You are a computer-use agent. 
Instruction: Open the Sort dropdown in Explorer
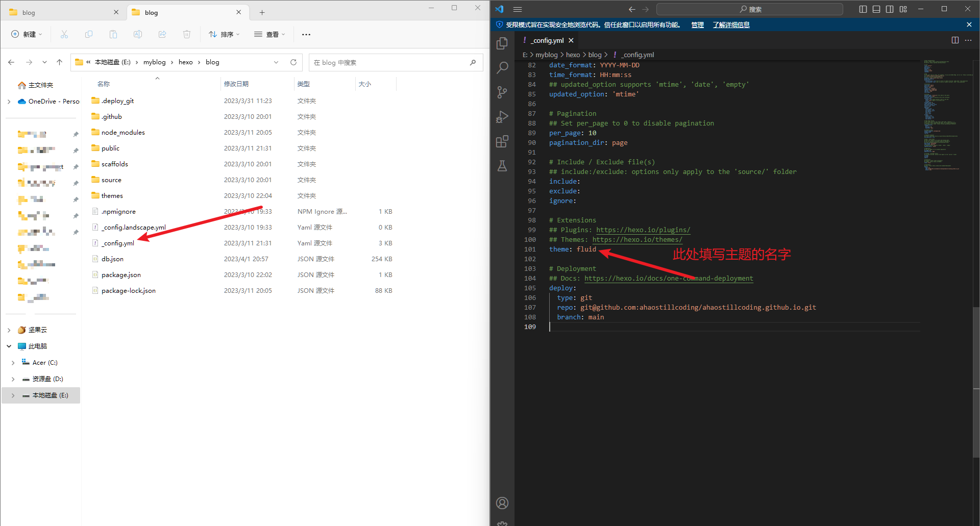coord(224,34)
